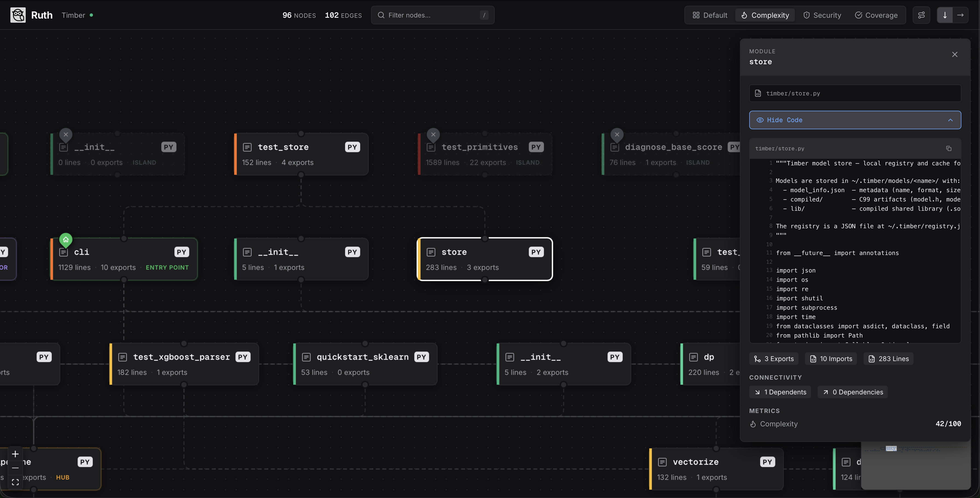Select the quickstart_sklearn node
The height and width of the screenshot is (498, 980).
(365, 364)
